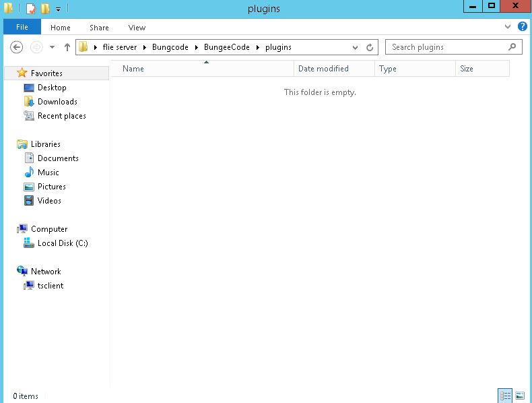
Task: Sort by Date modified column header
Action: click(323, 69)
